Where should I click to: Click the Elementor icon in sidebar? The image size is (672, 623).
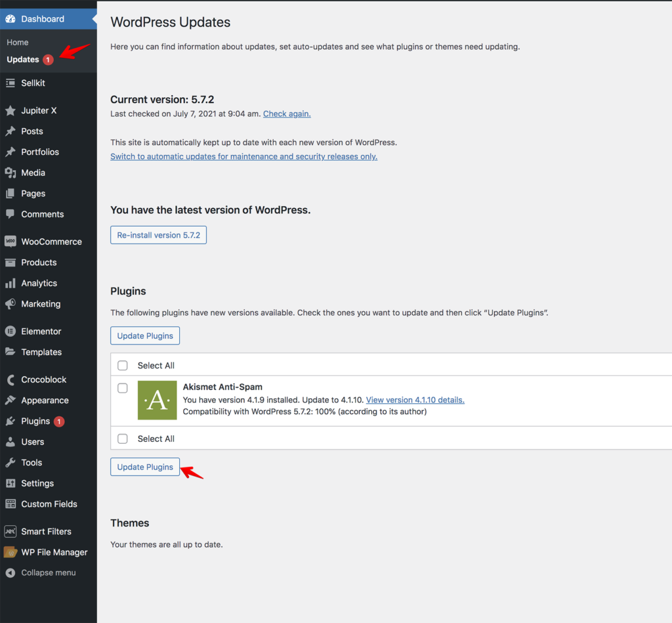10,332
